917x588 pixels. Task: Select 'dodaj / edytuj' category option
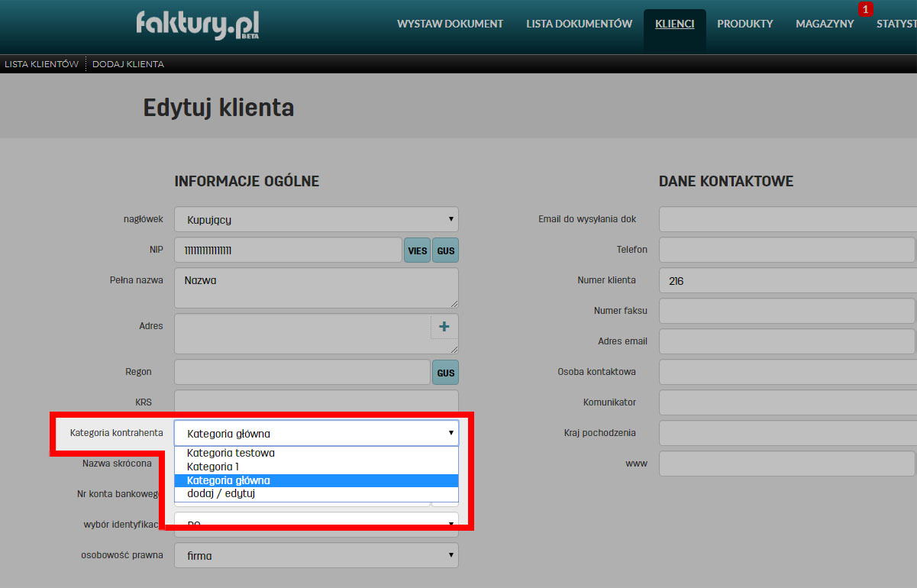tap(221, 494)
